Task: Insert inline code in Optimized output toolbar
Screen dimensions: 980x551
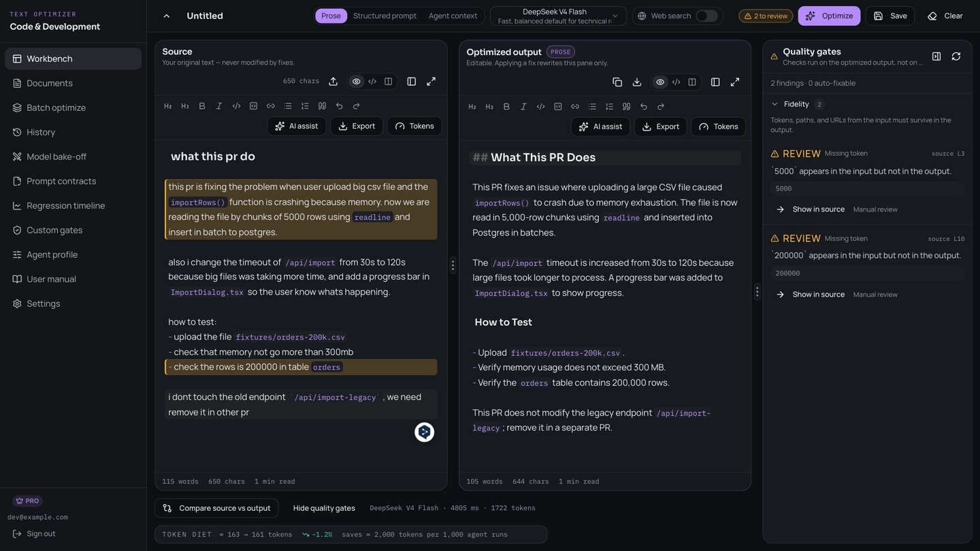Action: (x=540, y=107)
